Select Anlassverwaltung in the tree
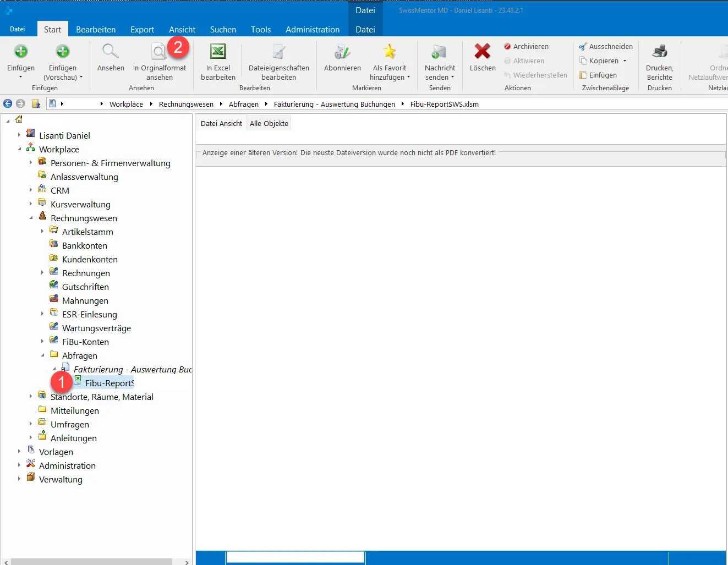The height and width of the screenshot is (565, 728). pos(84,177)
